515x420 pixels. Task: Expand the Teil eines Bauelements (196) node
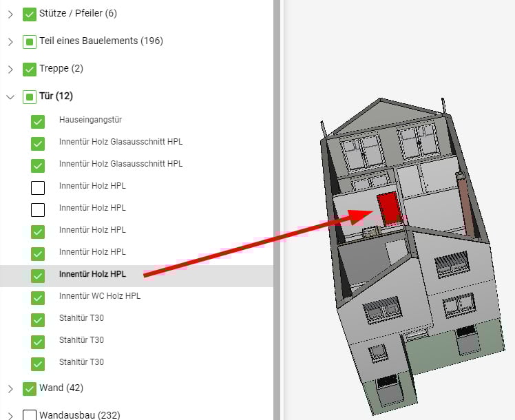point(10,42)
